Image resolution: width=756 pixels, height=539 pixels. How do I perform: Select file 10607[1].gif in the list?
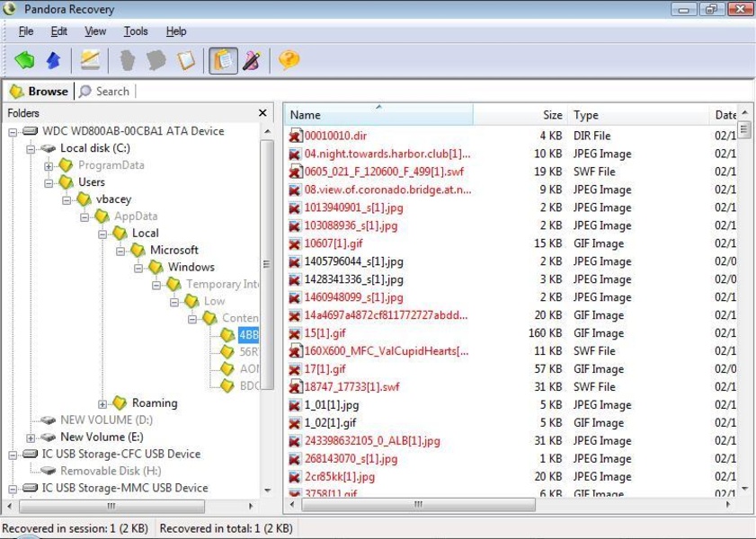coord(334,243)
